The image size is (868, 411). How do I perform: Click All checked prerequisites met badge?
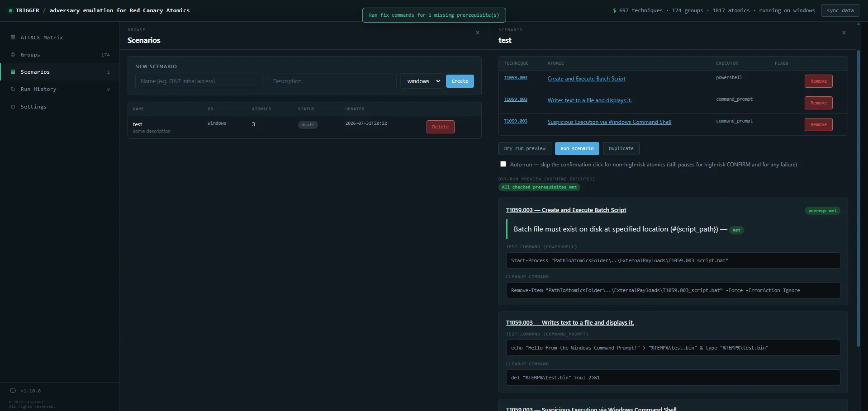pyautogui.click(x=539, y=187)
